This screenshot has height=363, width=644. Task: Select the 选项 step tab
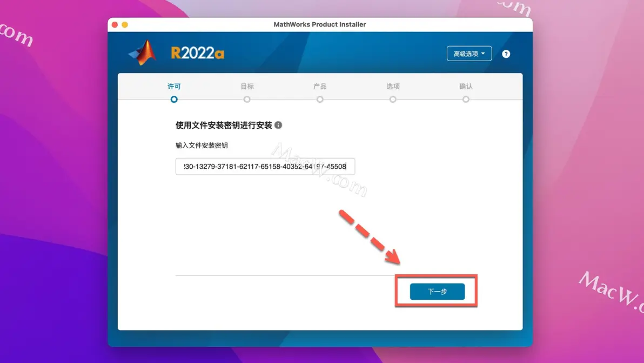(393, 87)
